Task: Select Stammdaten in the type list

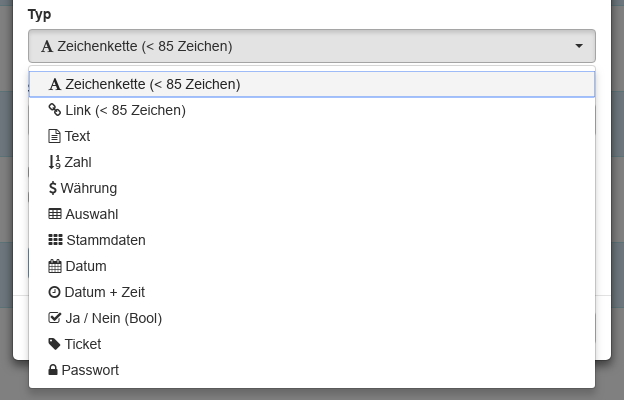Action: click(x=105, y=240)
